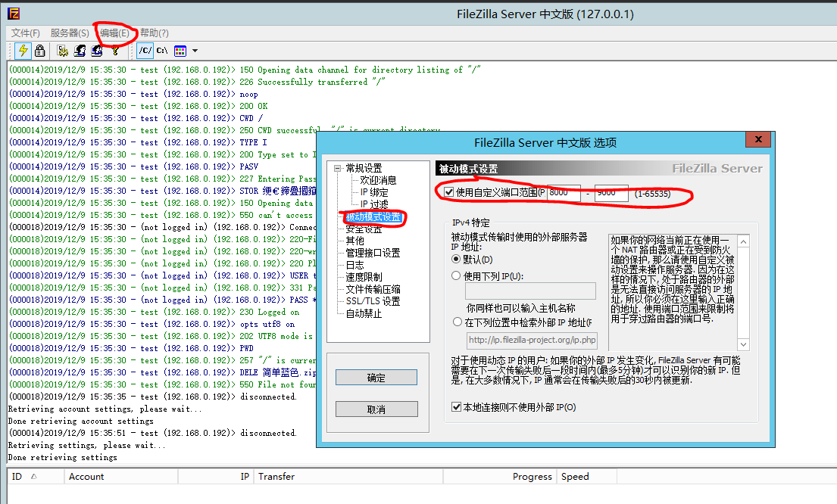
Task: Click the Account column header
Action: click(x=121, y=476)
